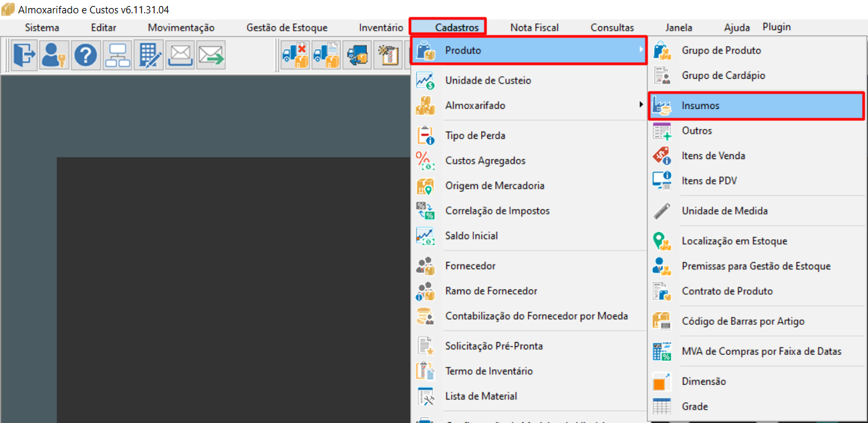Open the Plugin menu
Image resolution: width=868 pixels, height=423 pixels.
pyautogui.click(x=776, y=27)
